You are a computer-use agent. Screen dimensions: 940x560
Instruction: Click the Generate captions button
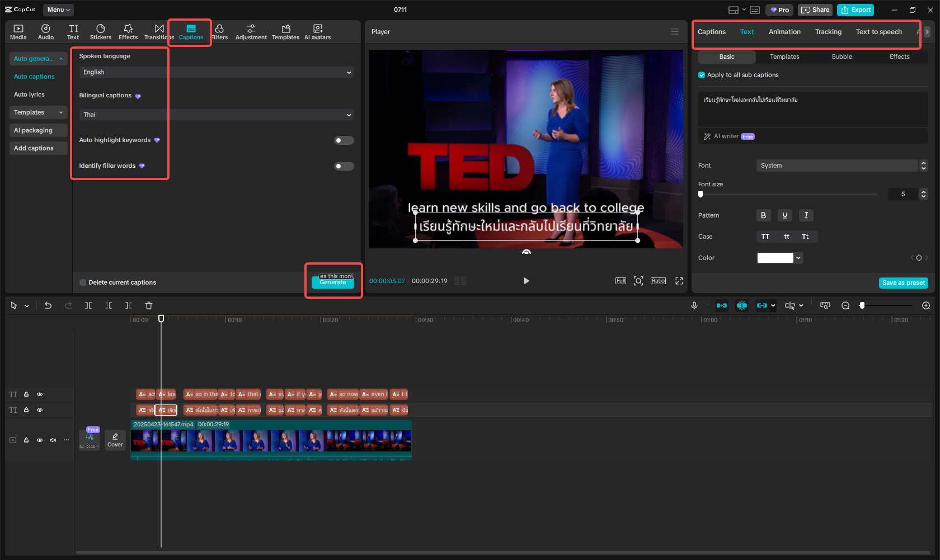point(333,283)
